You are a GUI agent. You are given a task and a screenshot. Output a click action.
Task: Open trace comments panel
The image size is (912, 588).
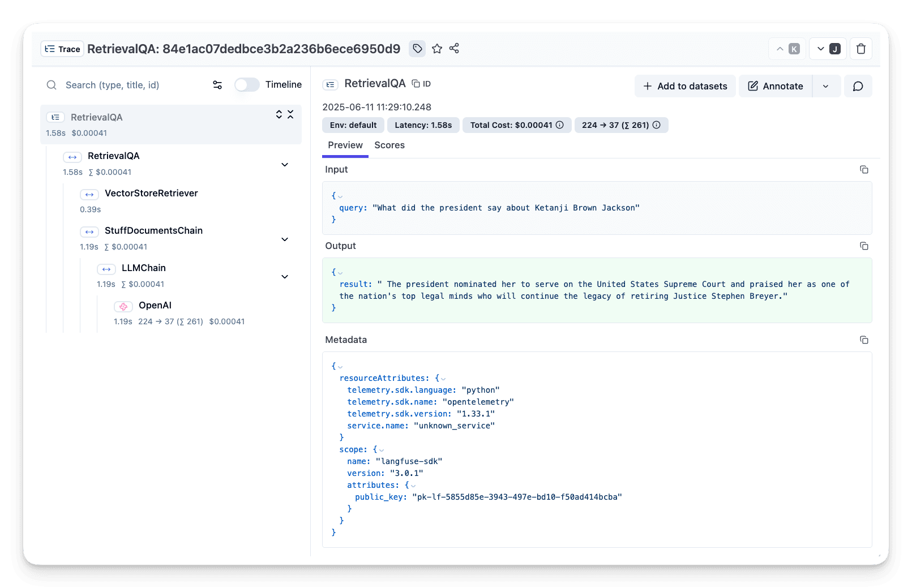(858, 86)
